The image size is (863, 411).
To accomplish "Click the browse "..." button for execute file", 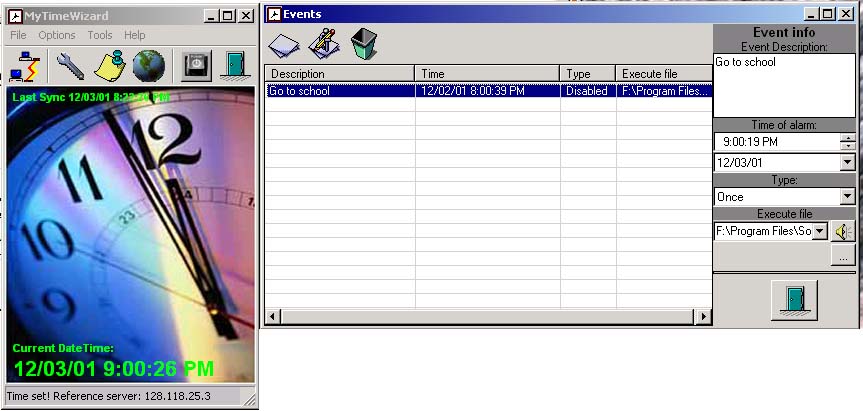I will [843, 256].
